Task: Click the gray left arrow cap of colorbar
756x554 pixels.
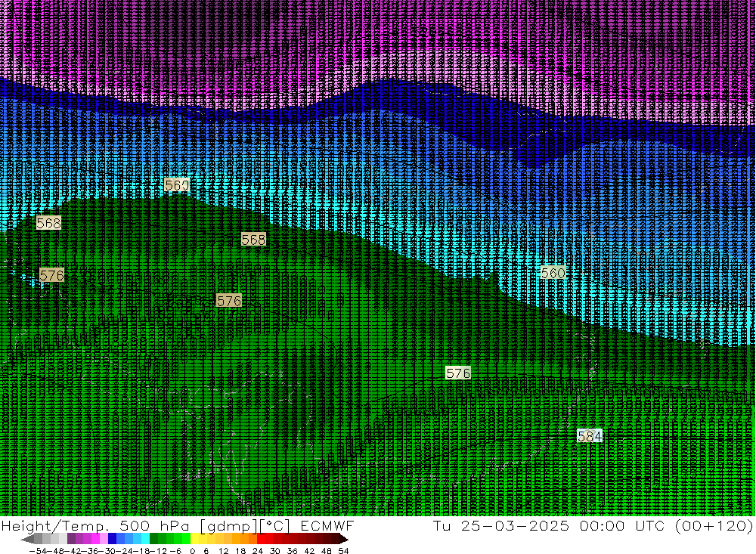Action: (x=27, y=538)
